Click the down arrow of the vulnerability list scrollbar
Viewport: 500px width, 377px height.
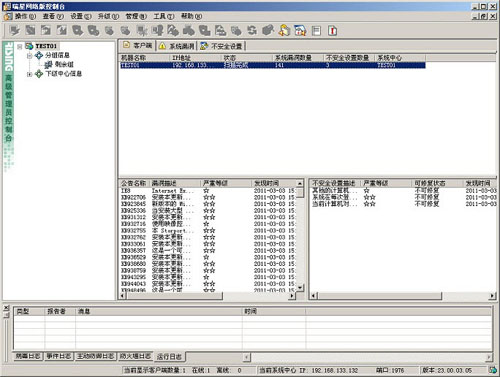(x=300, y=287)
